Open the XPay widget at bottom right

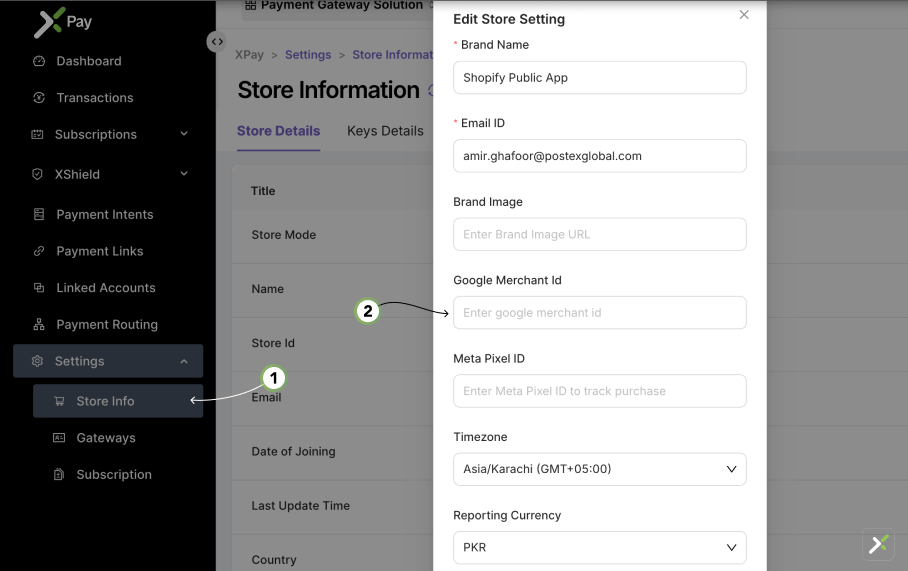coord(878,544)
